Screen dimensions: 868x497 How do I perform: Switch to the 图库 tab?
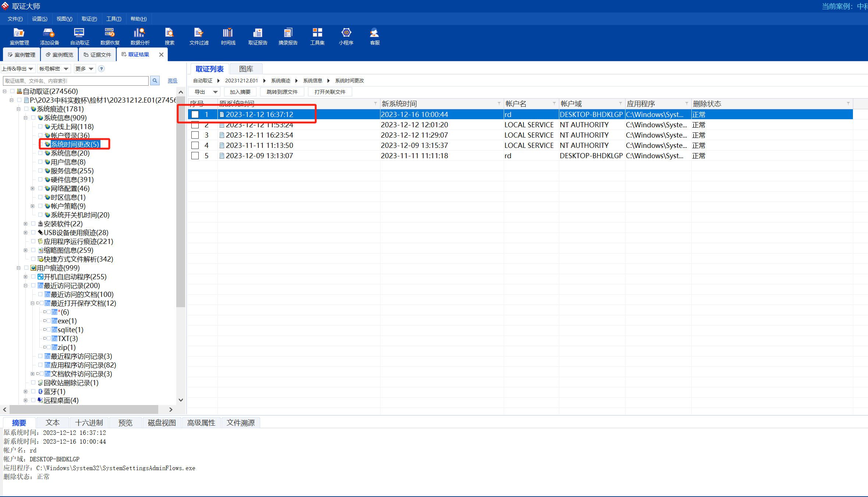coord(246,69)
